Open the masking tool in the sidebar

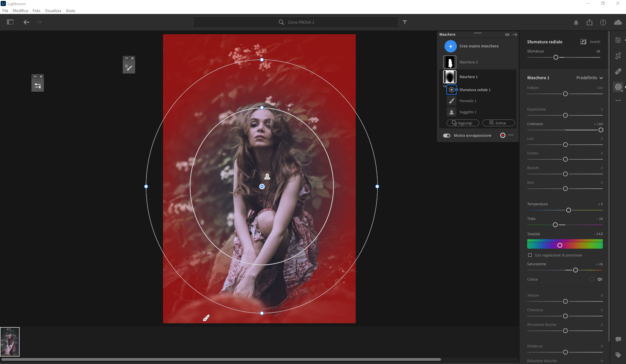(618, 87)
